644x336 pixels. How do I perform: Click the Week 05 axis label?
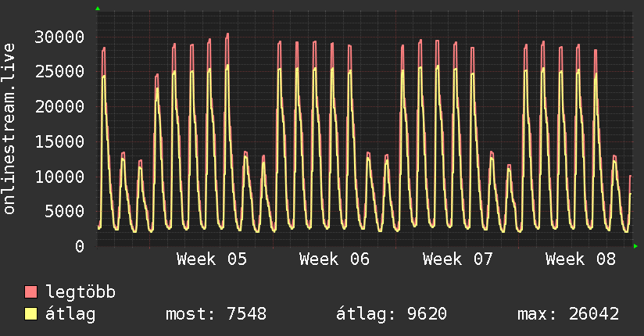click(212, 259)
